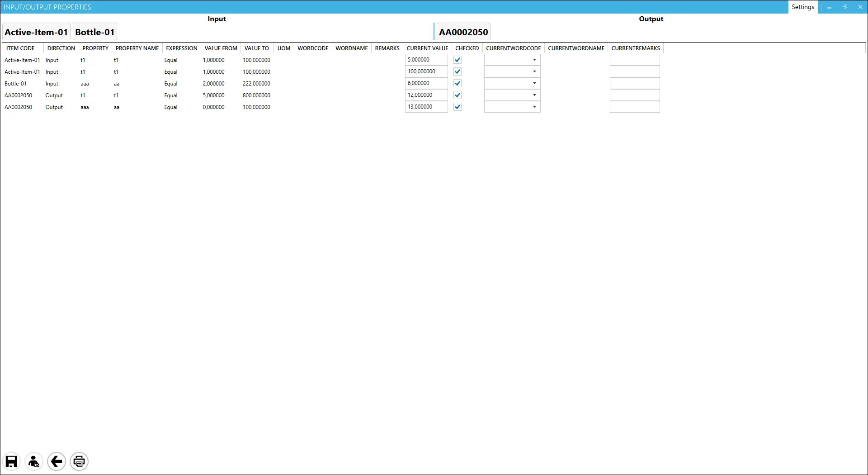
Task: Open the dropdown on the bottom AA0002050 row
Action: pyautogui.click(x=534, y=107)
